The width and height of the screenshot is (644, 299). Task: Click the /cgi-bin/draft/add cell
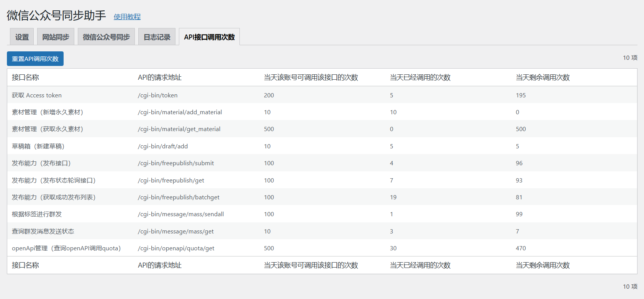[163, 146]
